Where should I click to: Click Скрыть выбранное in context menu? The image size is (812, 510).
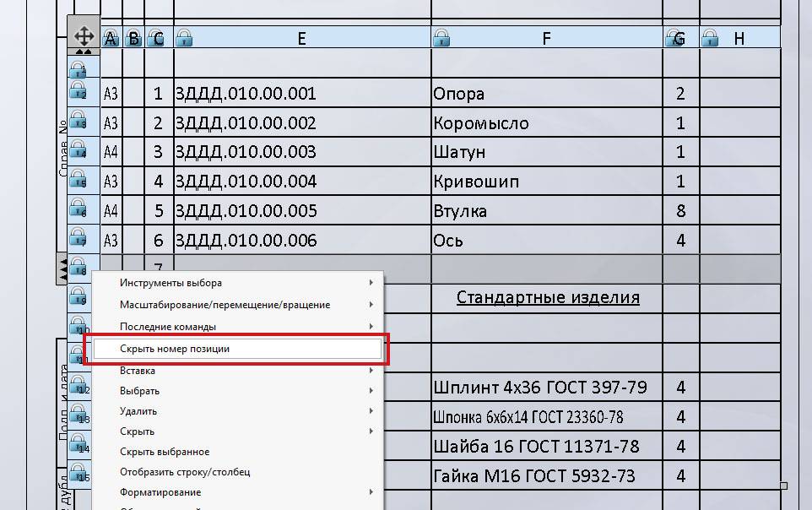point(165,452)
